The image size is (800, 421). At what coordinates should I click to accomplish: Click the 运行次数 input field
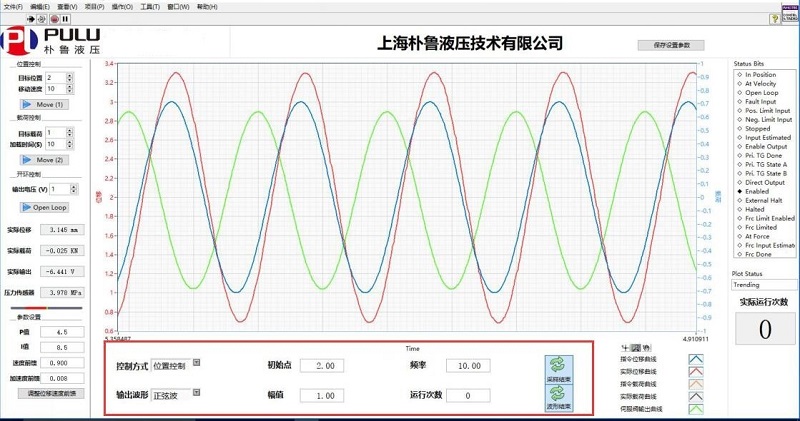coord(468,395)
